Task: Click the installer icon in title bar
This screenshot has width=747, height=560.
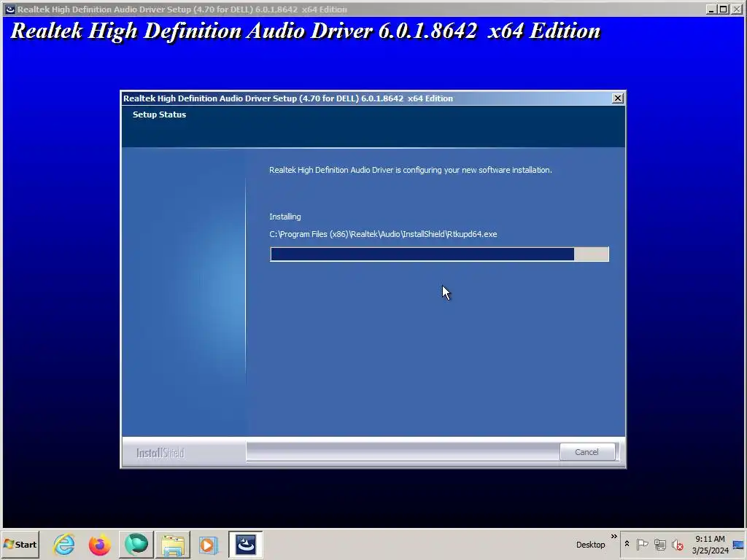Action: point(10,9)
